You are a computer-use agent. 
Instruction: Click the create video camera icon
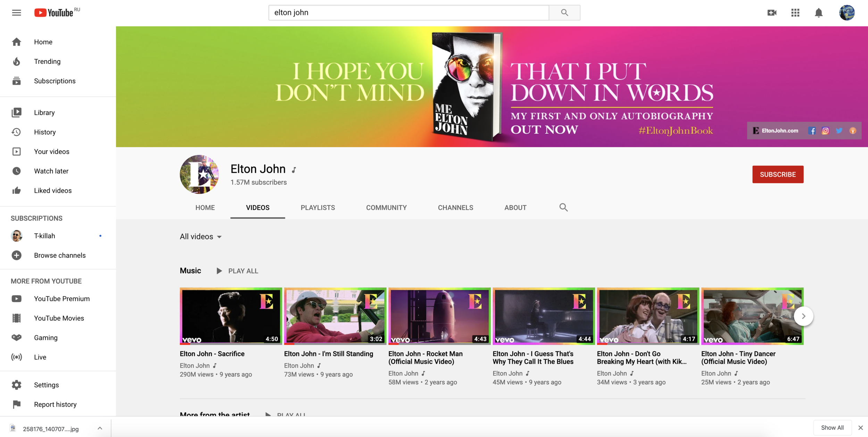pos(771,13)
